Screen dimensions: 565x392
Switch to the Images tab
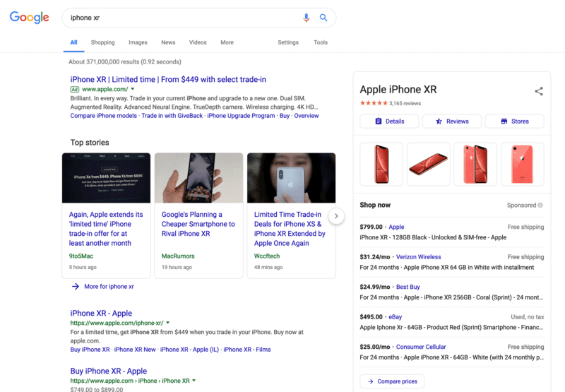[138, 42]
